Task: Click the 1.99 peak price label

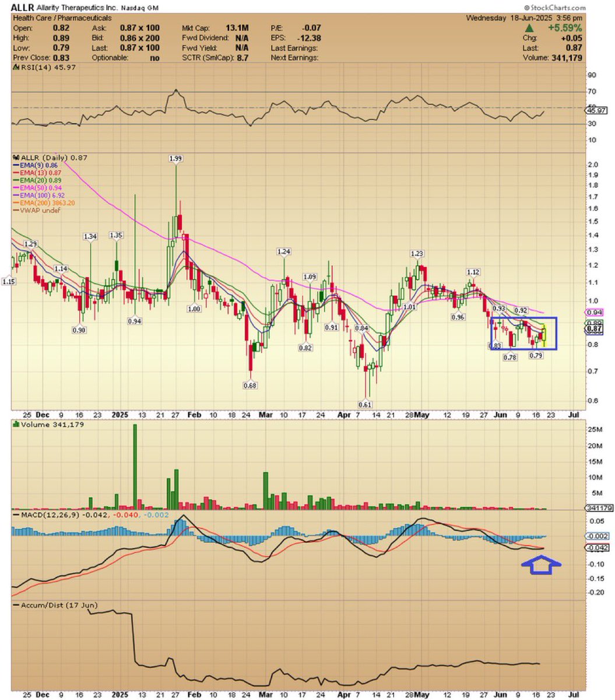Action: click(x=175, y=159)
